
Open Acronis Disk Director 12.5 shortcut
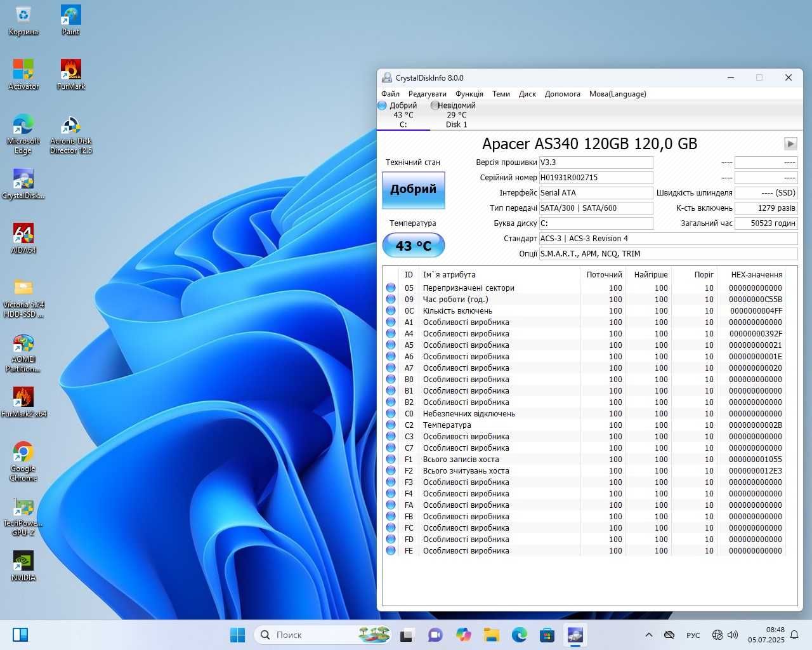coord(70,134)
